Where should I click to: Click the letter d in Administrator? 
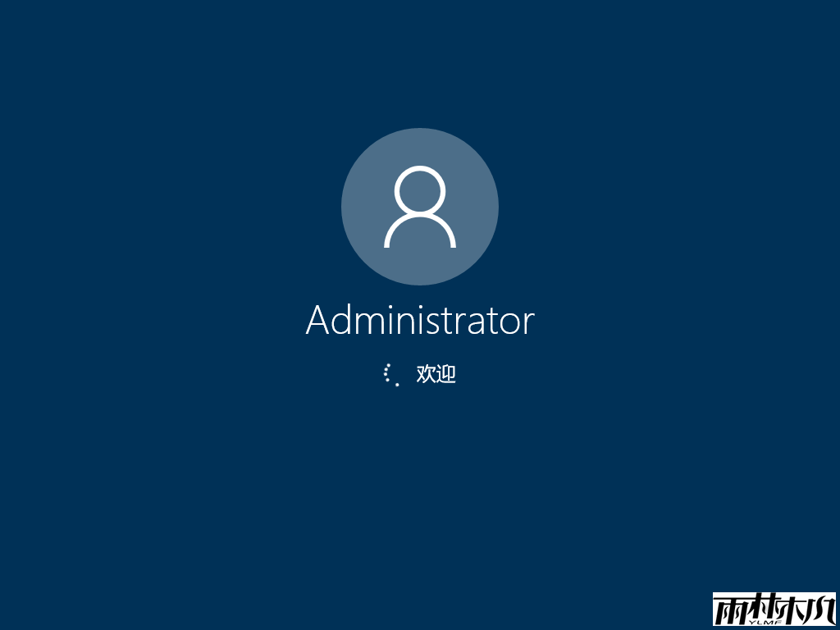pos(340,319)
